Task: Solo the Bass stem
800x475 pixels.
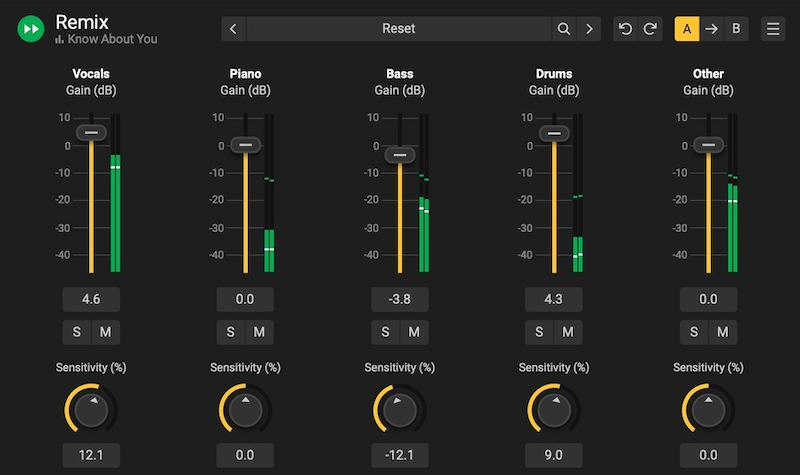Action: click(x=385, y=332)
